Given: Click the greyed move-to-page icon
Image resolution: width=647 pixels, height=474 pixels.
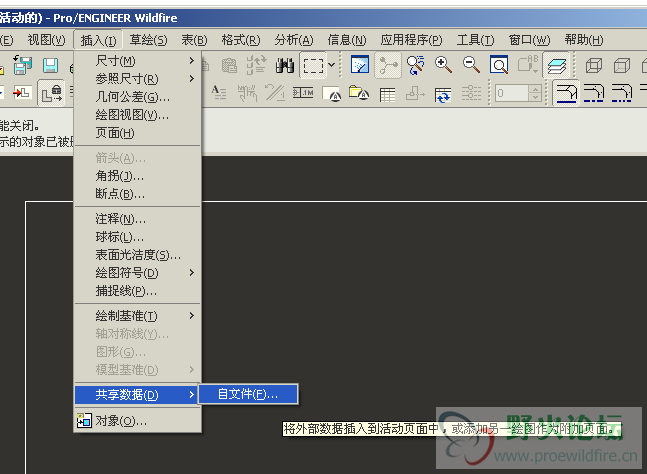Looking at the screenshot, I should 415,93.
